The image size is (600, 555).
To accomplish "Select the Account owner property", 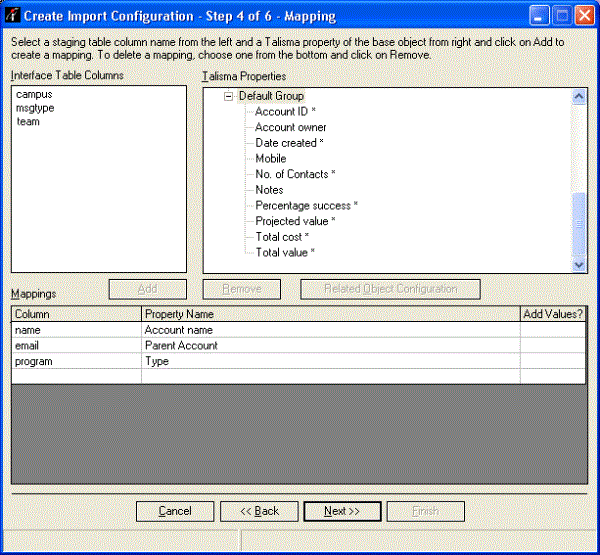I will pyautogui.click(x=290, y=127).
